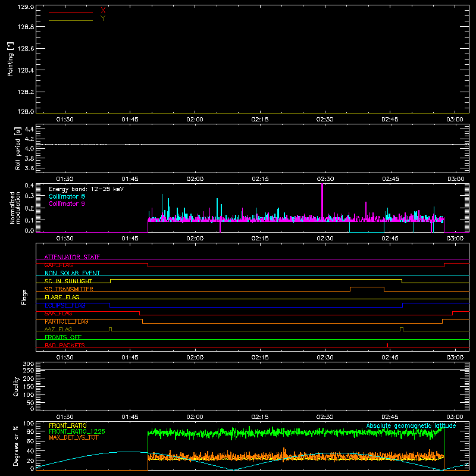
Task: Click the red BAD_PACKETS label
Action: pyautogui.click(x=65, y=345)
